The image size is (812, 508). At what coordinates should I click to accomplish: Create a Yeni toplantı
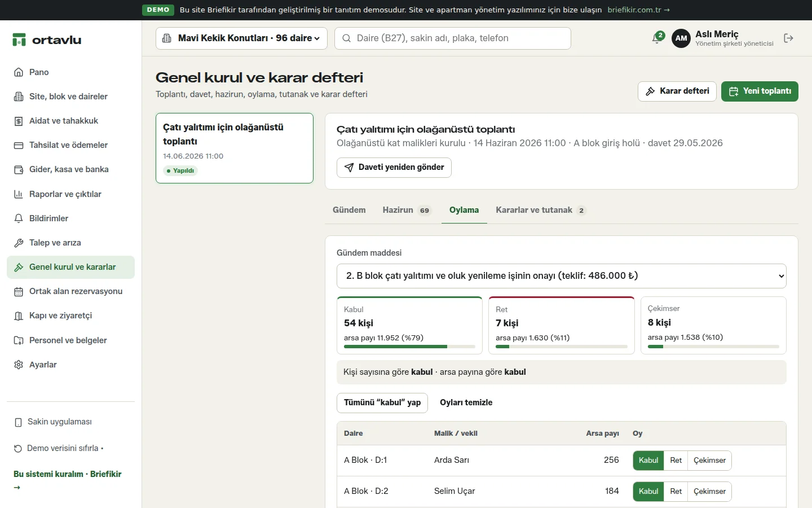760,91
